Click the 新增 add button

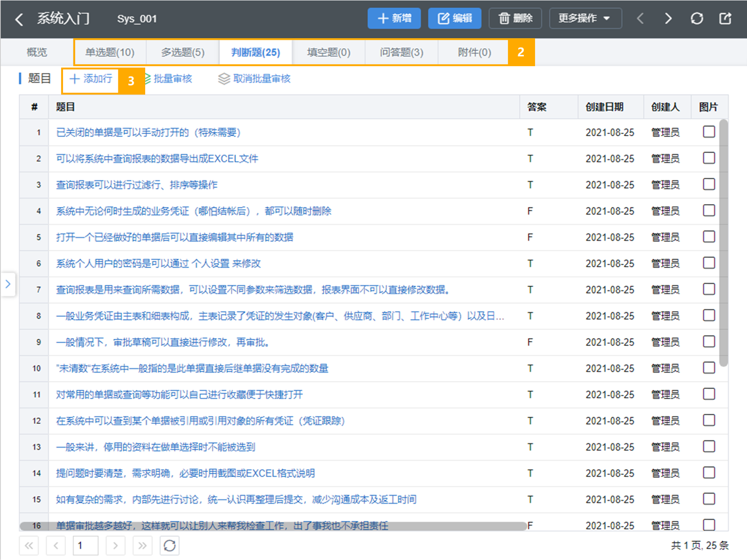point(394,18)
